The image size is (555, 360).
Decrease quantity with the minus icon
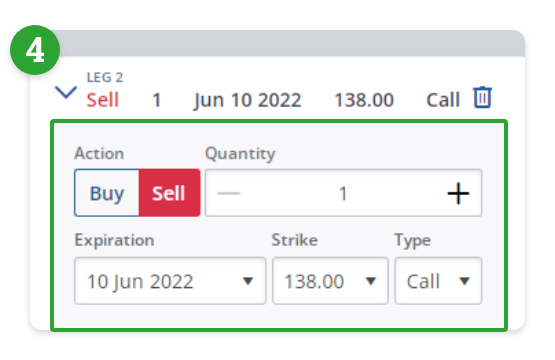(229, 193)
